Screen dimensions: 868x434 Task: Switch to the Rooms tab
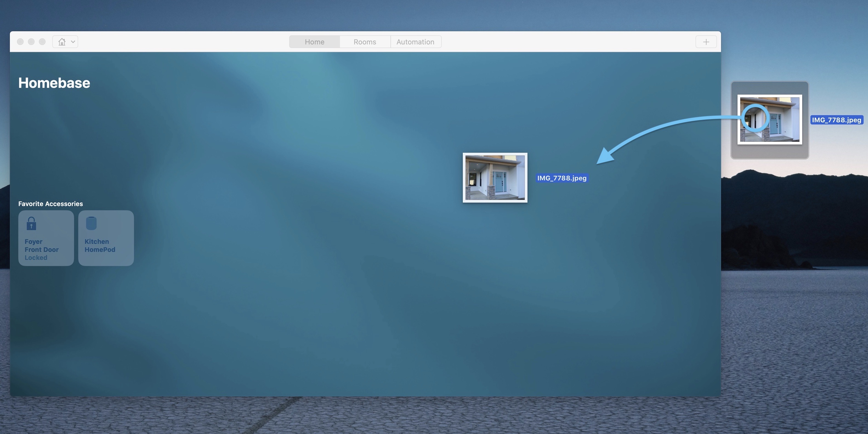pyautogui.click(x=365, y=41)
